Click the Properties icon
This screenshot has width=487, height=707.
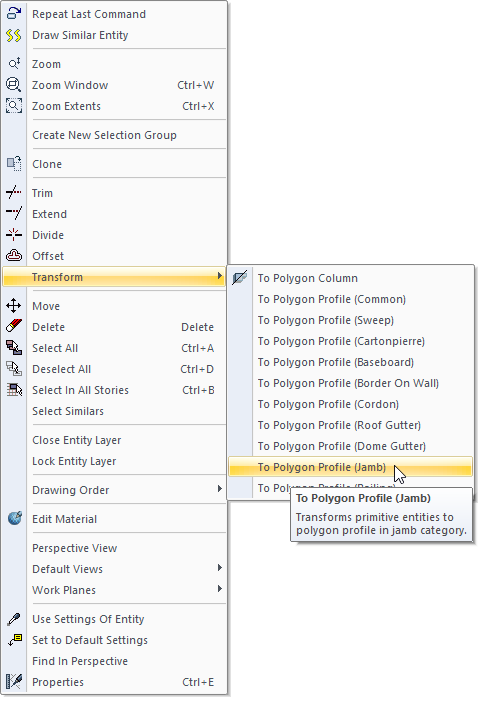point(14,682)
